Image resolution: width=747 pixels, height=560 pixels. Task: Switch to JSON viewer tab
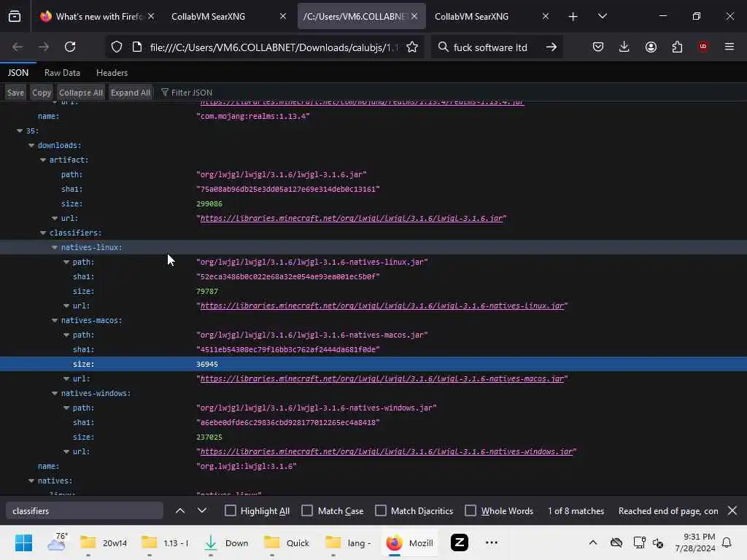coord(18,73)
